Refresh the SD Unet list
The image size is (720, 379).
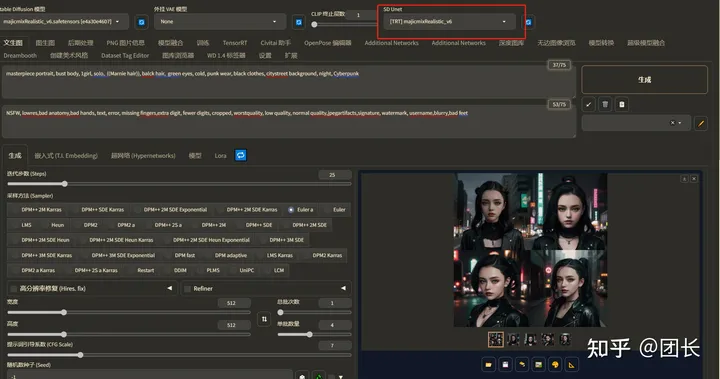(x=529, y=22)
